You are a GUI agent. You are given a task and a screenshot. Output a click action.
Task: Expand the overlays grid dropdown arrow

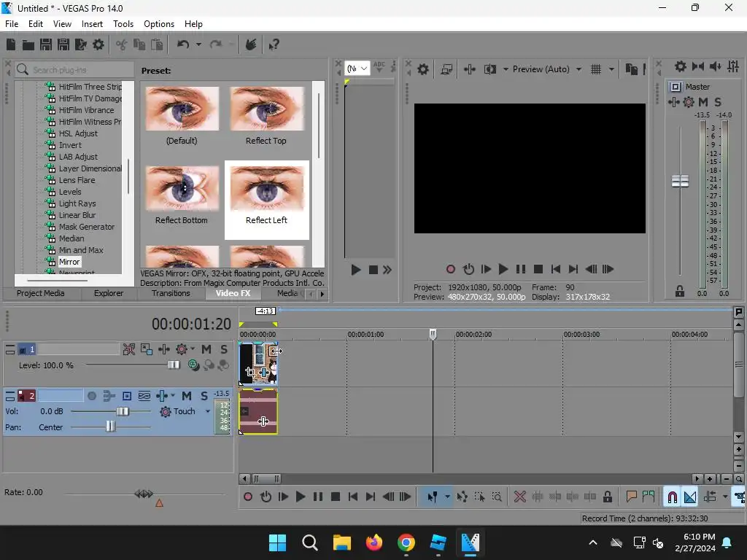(612, 69)
